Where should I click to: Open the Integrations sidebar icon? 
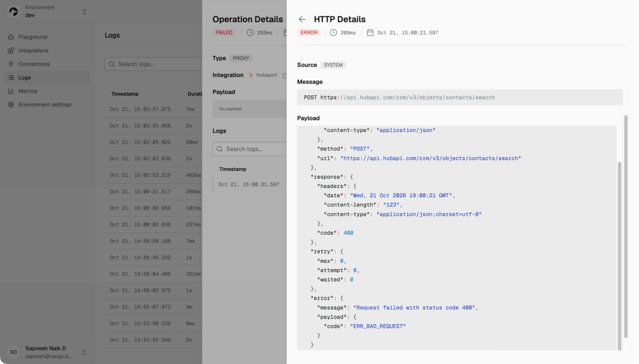(x=11, y=51)
